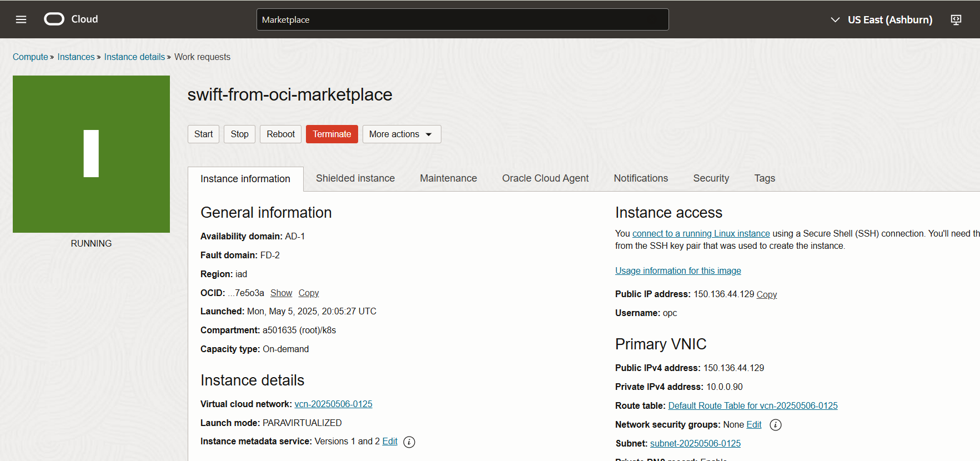Show info for Instance metadata service
The width and height of the screenshot is (980, 461).
tap(409, 442)
